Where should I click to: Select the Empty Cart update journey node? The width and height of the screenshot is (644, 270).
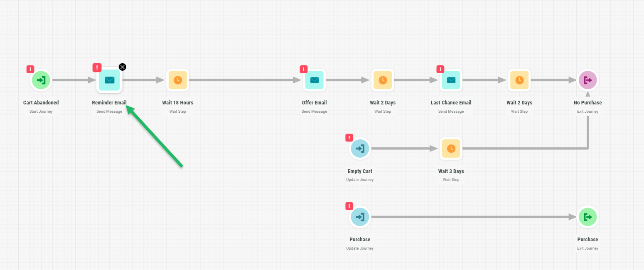coord(360,149)
